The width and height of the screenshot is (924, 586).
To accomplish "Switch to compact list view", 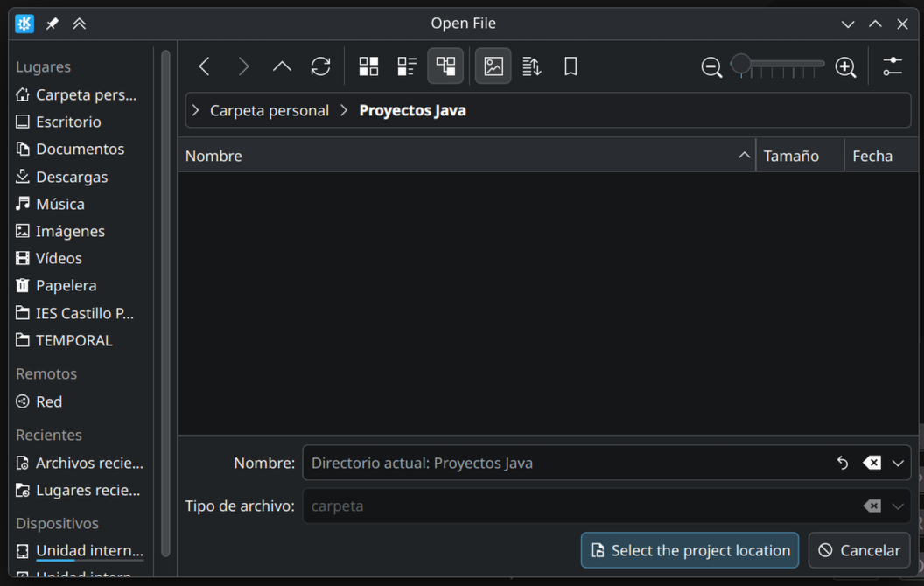I will [407, 66].
